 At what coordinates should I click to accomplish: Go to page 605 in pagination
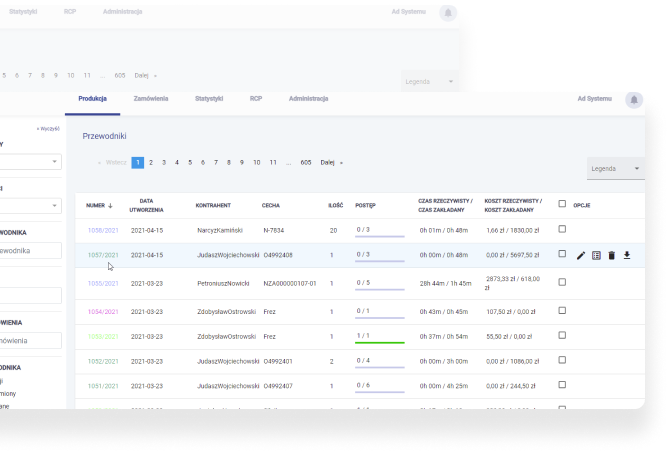(306, 162)
